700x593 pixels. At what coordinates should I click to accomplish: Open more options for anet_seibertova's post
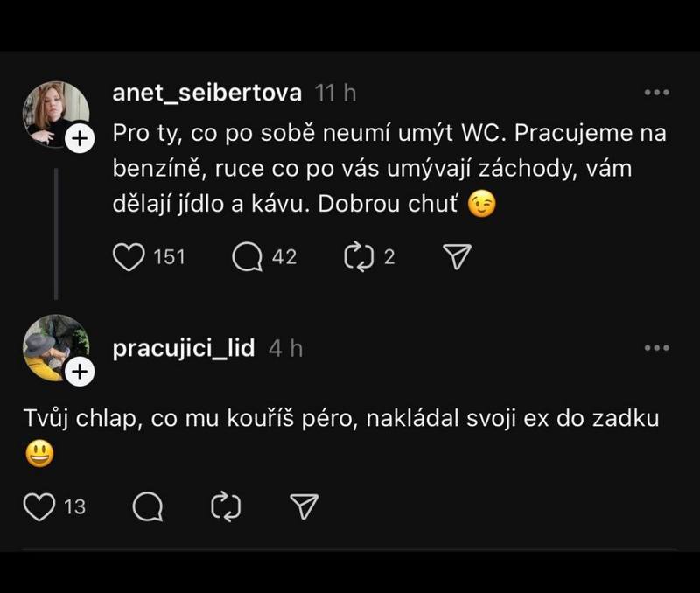(x=656, y=93)
